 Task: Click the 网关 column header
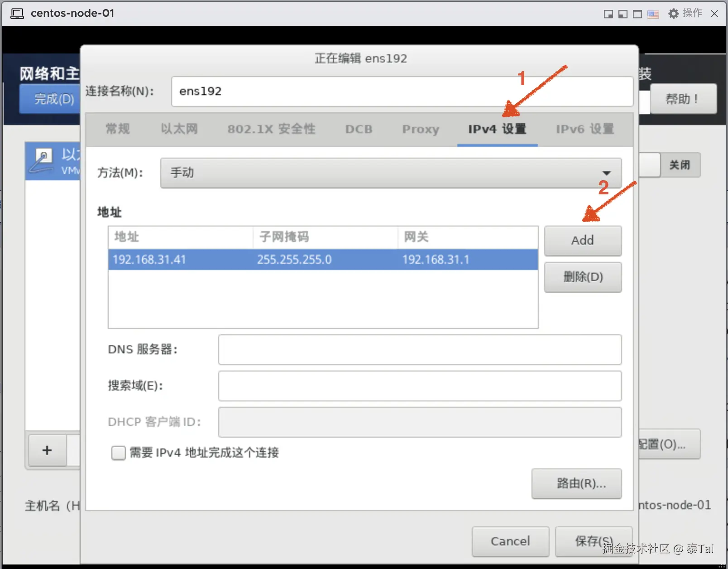click(x=468, y=237)
